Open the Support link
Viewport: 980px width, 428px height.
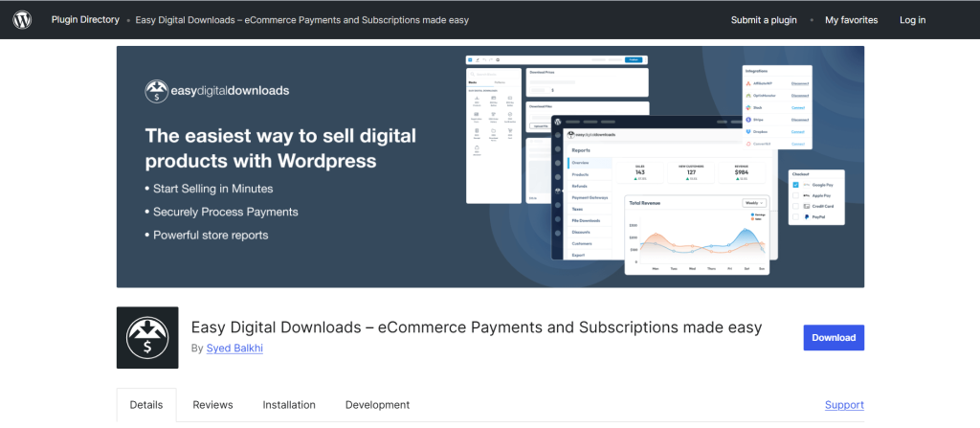click(844, 405)
